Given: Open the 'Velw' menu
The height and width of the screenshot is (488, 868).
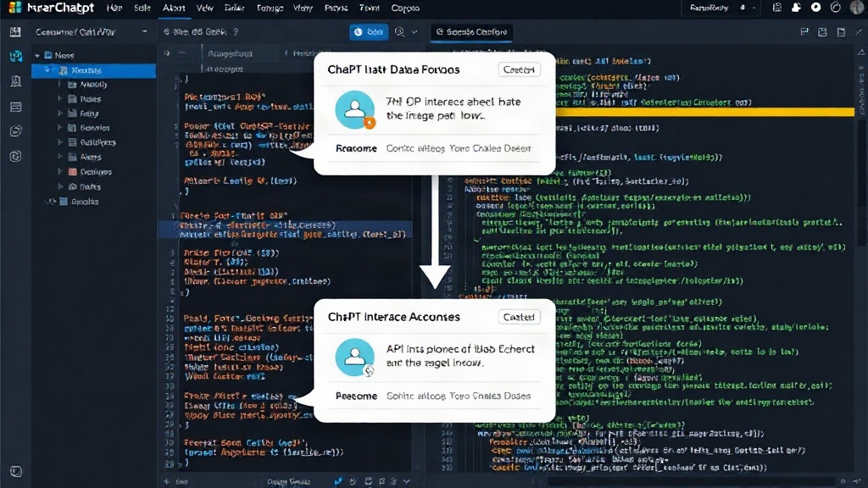Looking at the screenshot, I should [205, 8].
